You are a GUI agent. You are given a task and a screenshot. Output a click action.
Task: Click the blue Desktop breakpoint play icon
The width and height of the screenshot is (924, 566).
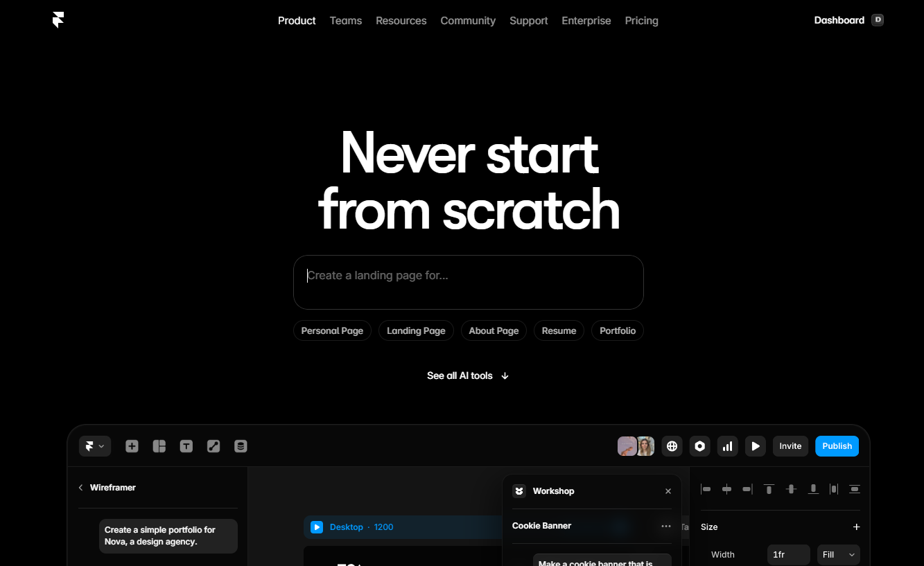coord(317,527)
